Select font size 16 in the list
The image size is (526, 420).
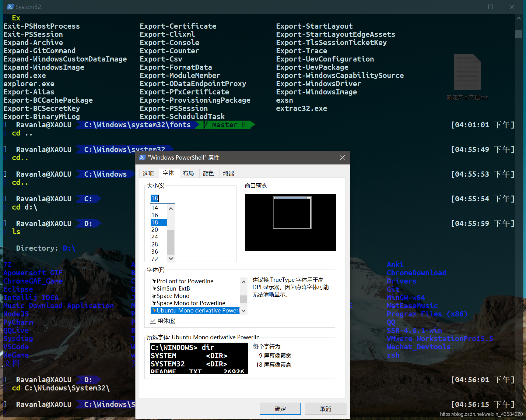coord(158,215)
